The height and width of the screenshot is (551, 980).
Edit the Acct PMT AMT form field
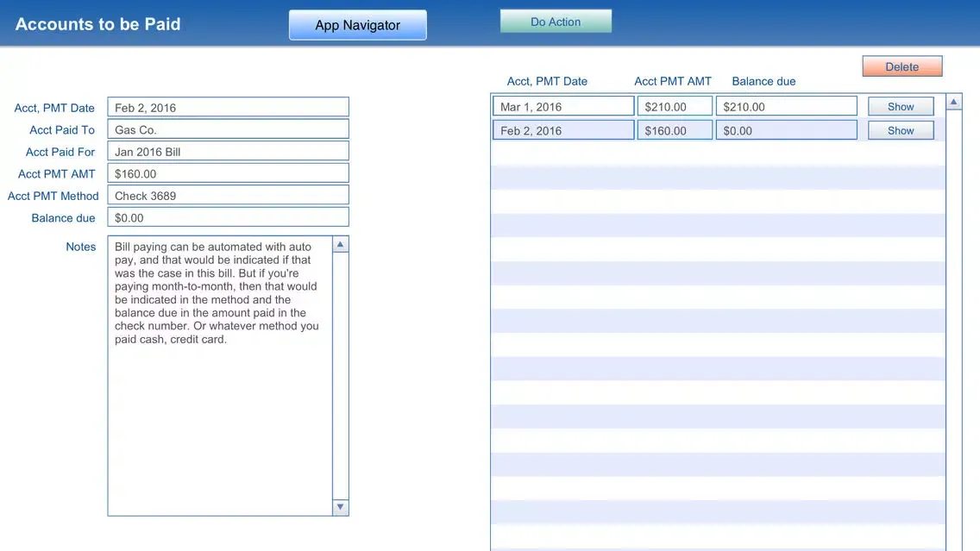pos(228,174)
